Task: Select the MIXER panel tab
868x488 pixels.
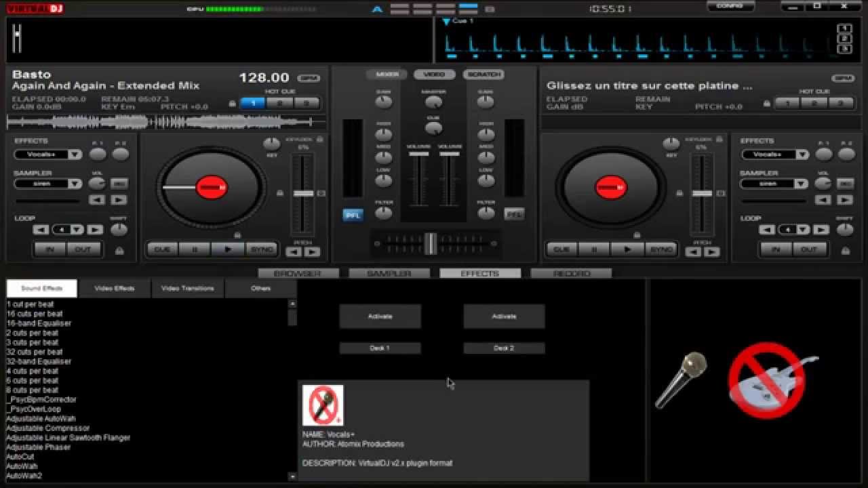Action: tap(387, 75)
